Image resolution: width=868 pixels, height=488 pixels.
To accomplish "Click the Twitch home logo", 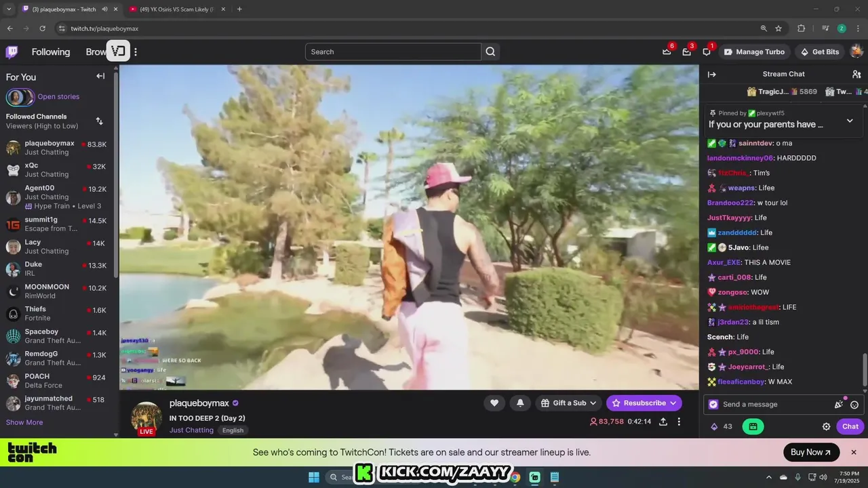I will coord(12,52).
